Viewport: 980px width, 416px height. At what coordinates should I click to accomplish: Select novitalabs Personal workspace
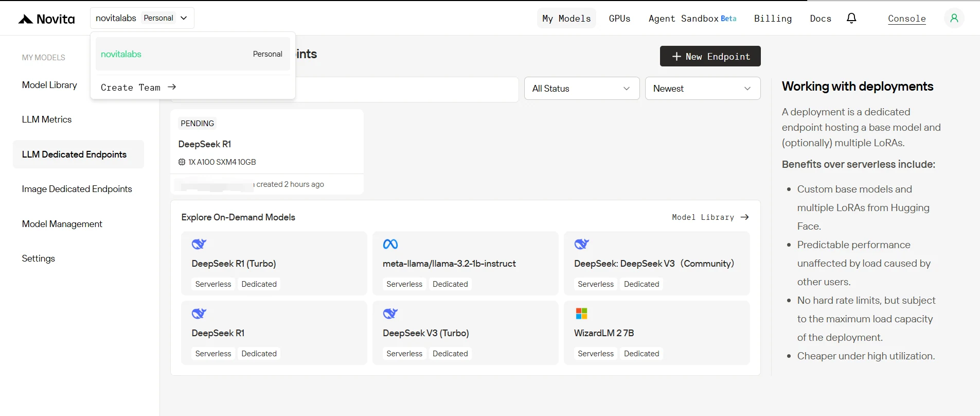[192, 54]
